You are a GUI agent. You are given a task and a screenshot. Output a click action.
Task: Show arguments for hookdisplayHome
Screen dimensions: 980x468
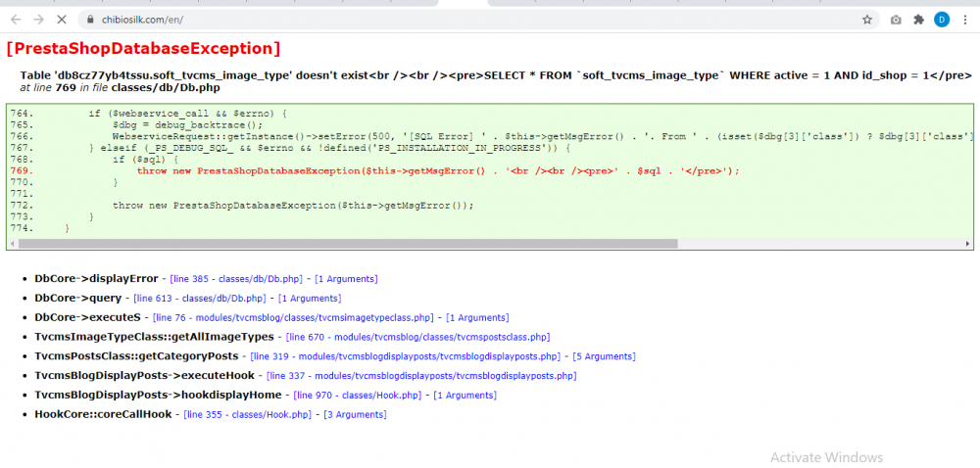click(x=465, y=395)
